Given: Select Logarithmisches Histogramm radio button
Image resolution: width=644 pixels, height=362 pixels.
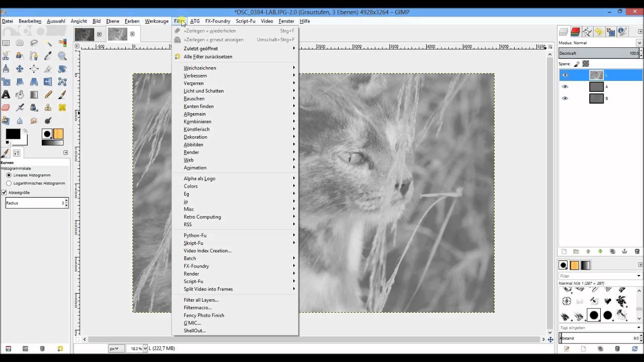Looking at the screenshot, I should 9,183.
